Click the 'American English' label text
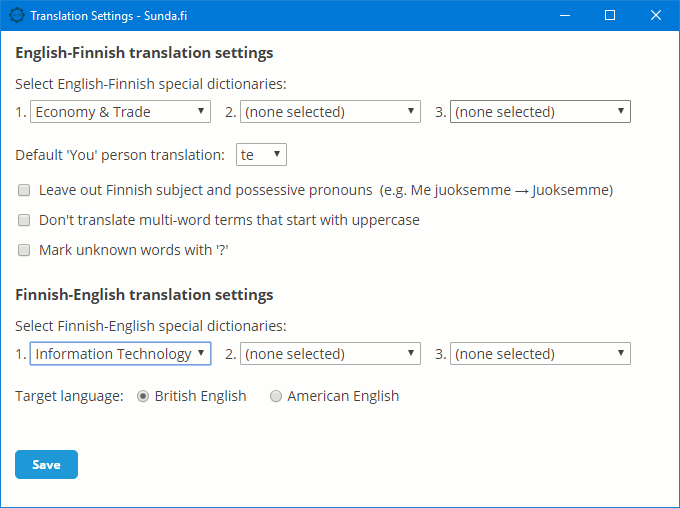The width and height of the screenshot is (680, 508). coord(343,396)
